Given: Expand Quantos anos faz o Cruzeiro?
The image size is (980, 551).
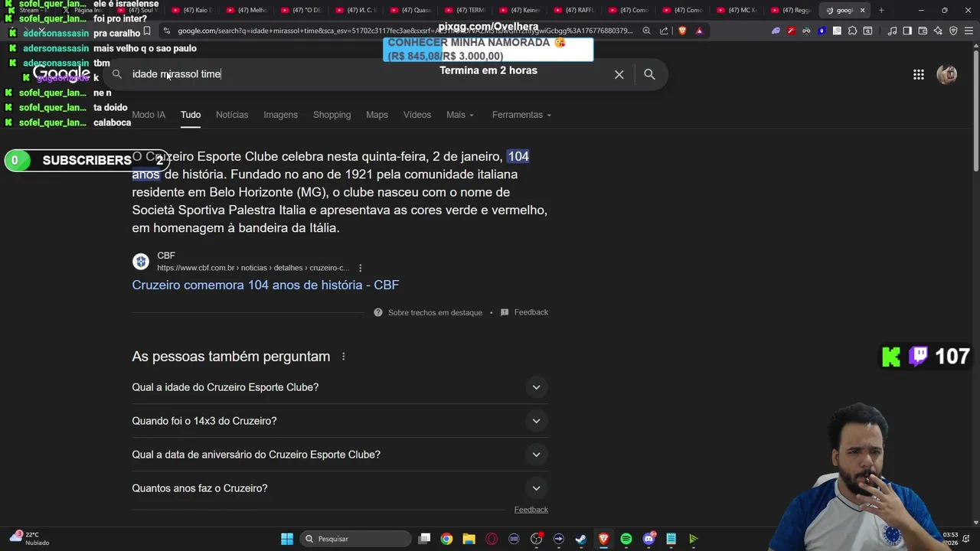Looking at the screenshot, I should [340, 488].
